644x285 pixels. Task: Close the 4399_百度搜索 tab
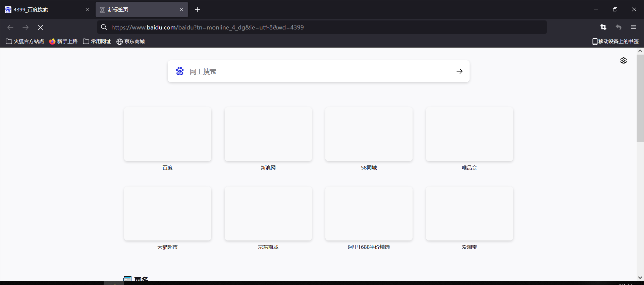(87, 10)
